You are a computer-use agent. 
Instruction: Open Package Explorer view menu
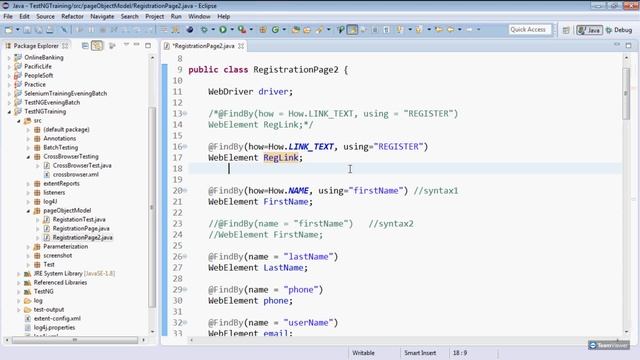tap(126, 45)
